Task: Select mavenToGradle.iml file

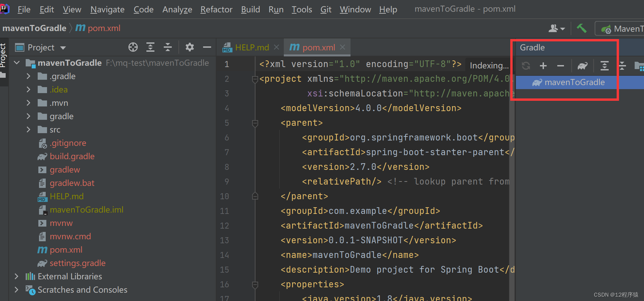Action: click(x=86, y=210)
